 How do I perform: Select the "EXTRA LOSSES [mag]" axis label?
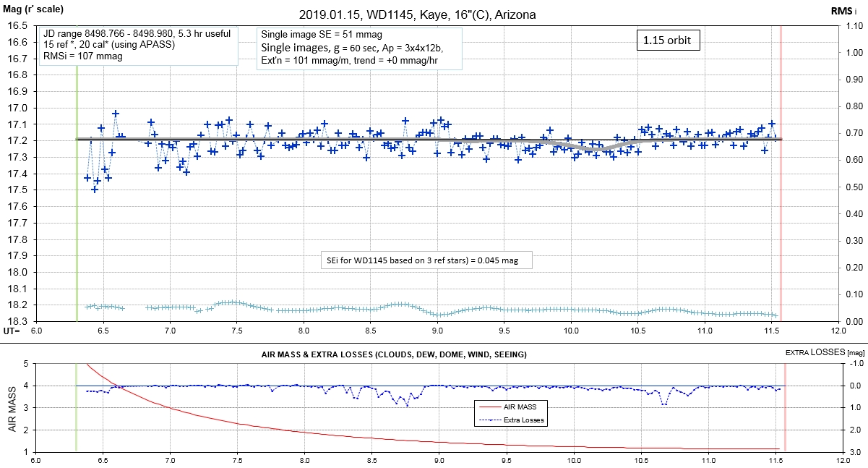825,352
